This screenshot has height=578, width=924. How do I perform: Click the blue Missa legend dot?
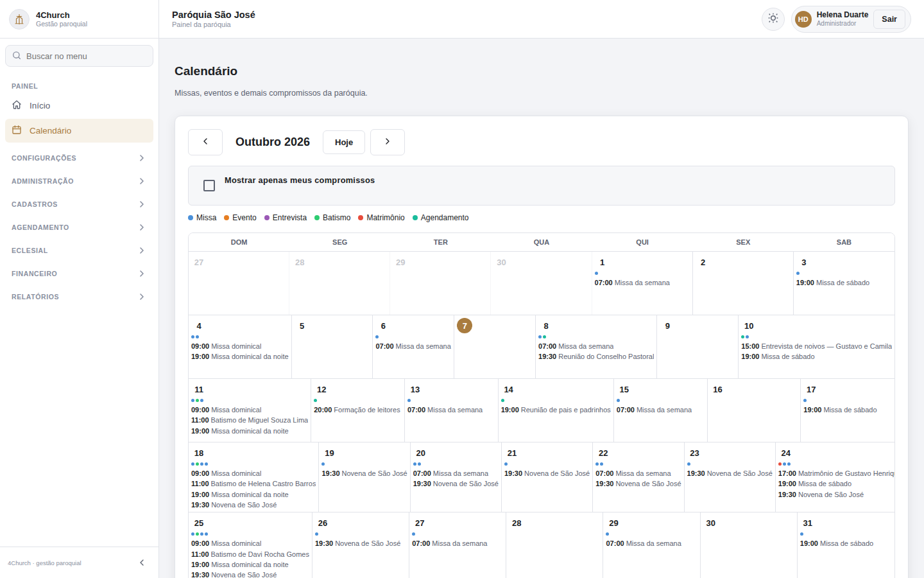pyautogui.click(x=191, y=218)
